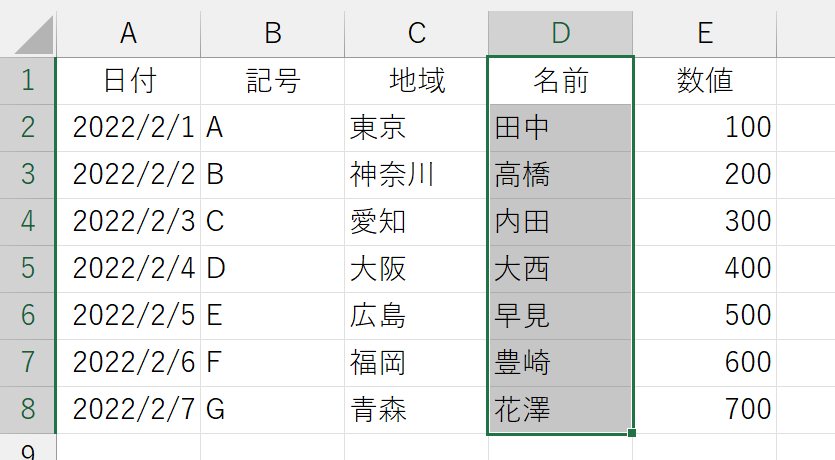Select column E header
This screenshot has height=460, width=835.
click(705, 34)
